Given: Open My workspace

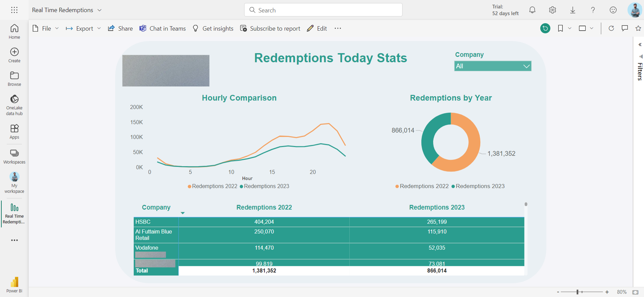Looking at the screenshot, I should tap(14, 183).
